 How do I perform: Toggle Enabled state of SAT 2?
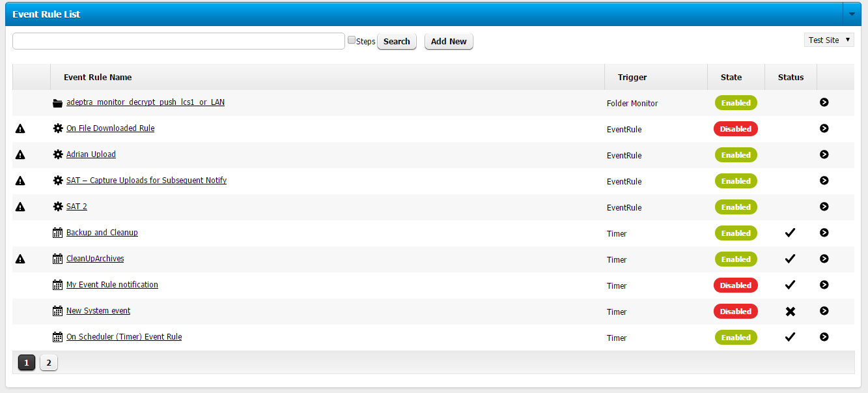point(736,207)
